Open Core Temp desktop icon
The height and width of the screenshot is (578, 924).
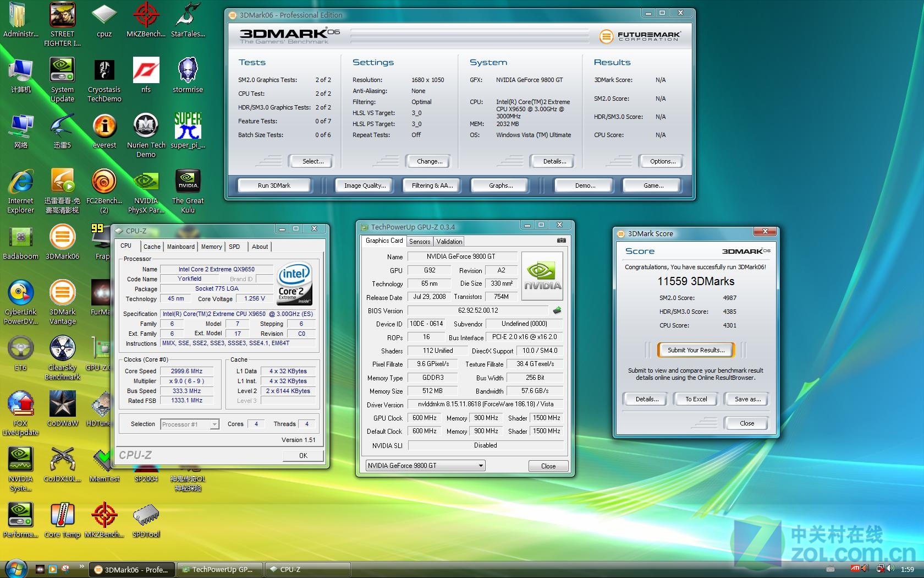62,520
